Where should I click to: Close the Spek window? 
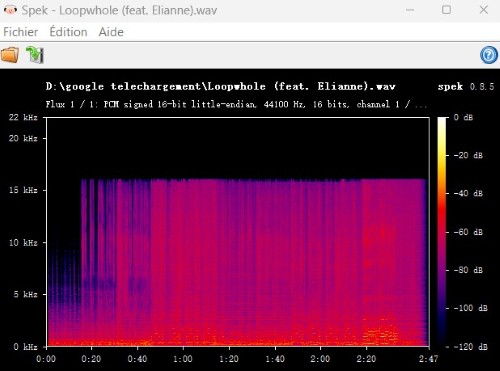tap(484, 10)
